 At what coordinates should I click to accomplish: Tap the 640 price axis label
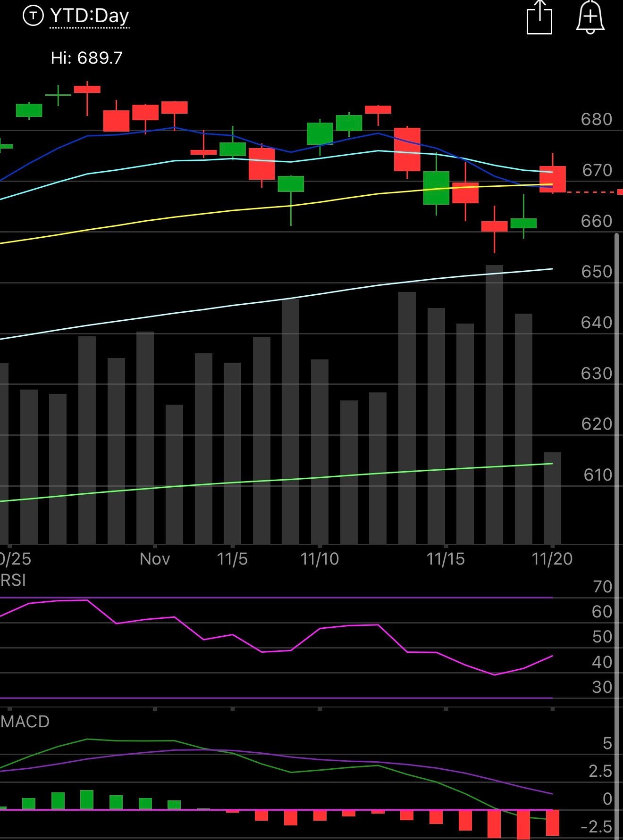(597, 323)
